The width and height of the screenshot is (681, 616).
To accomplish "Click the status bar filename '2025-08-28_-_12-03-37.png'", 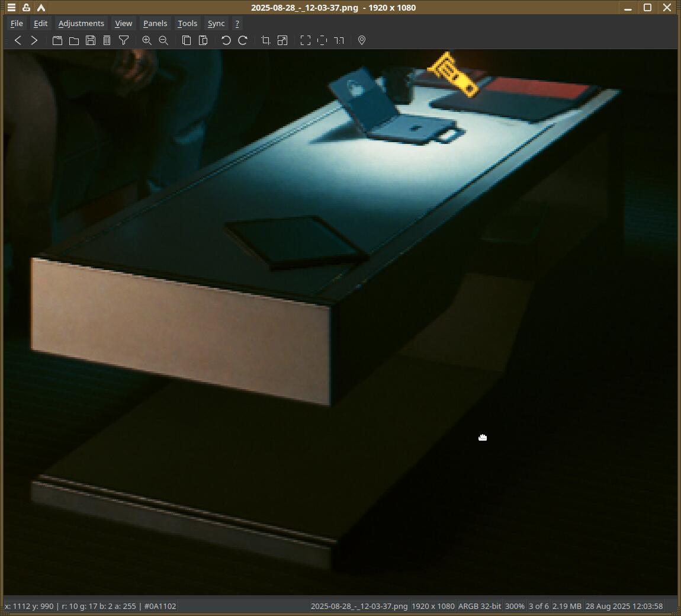I will pos(359,606).
